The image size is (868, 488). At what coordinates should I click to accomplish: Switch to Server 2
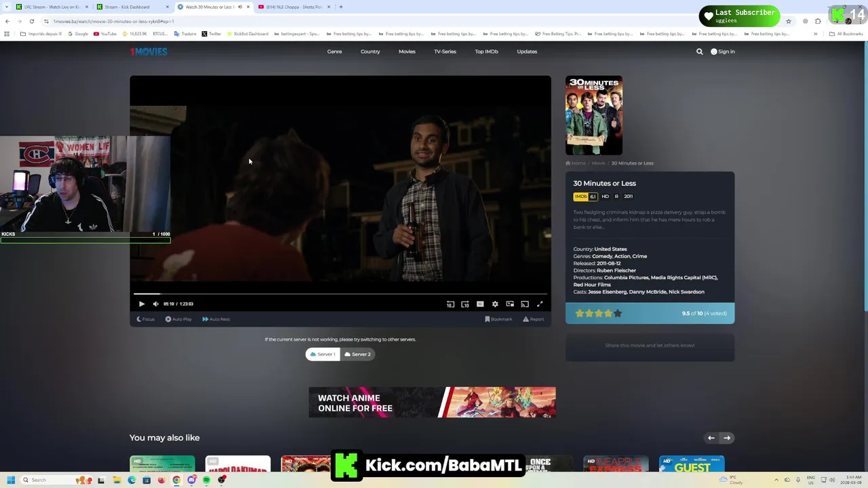pyautogui.click(x=357, y=354)
